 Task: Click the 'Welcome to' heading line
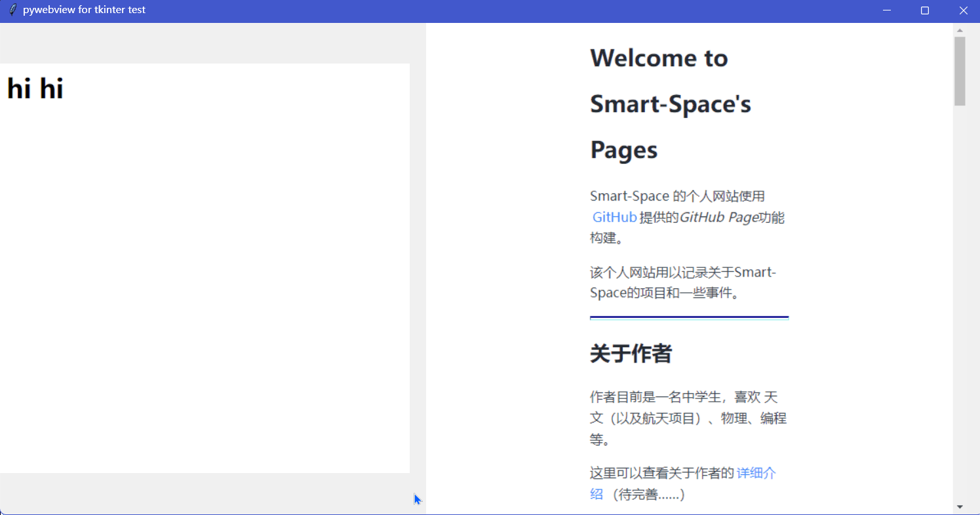point(659,58)
